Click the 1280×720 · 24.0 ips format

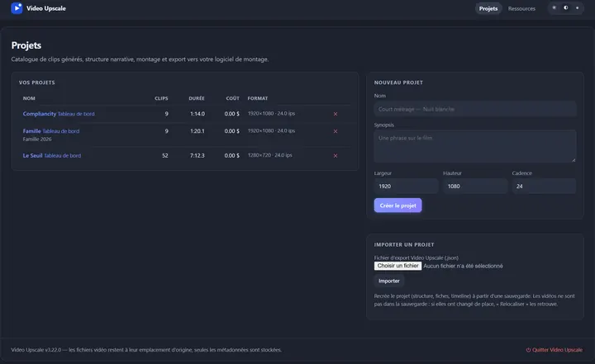(269, 155)
